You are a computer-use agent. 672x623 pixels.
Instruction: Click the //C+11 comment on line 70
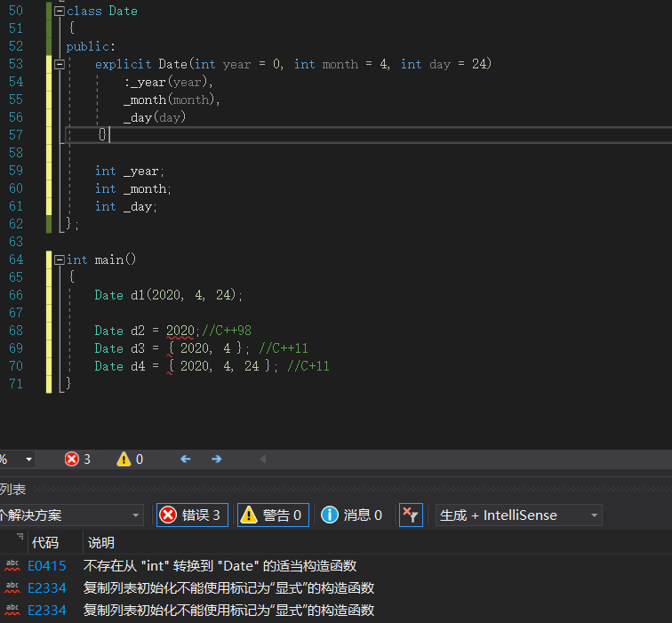(x=308, y=366)
